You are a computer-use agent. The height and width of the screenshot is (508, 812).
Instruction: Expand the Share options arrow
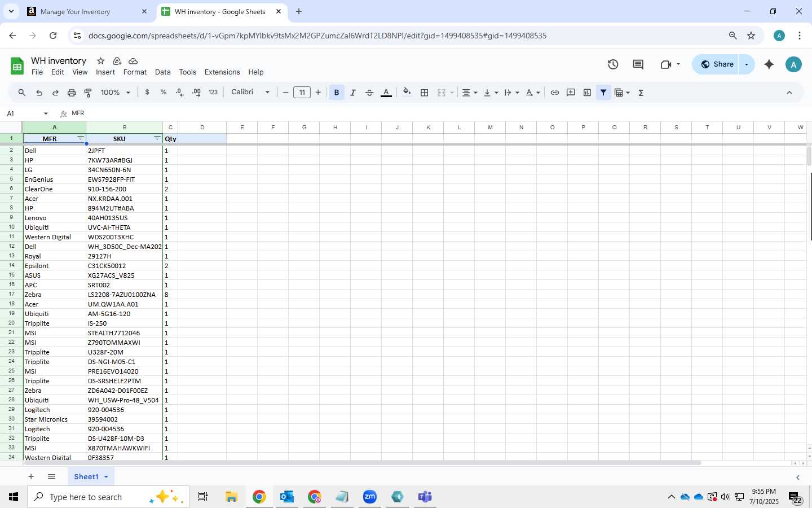pos(747,64)
